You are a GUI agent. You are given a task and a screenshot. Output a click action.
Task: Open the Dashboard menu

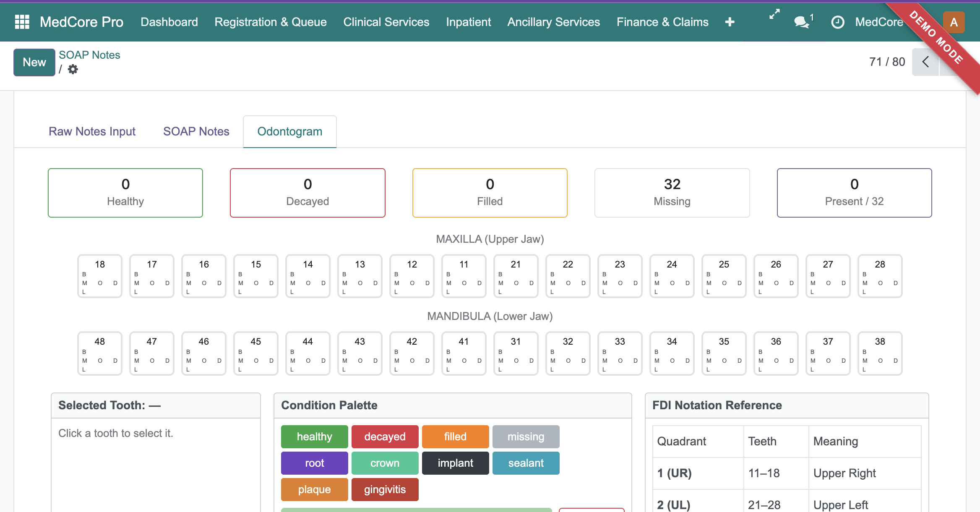click(169, 22)
